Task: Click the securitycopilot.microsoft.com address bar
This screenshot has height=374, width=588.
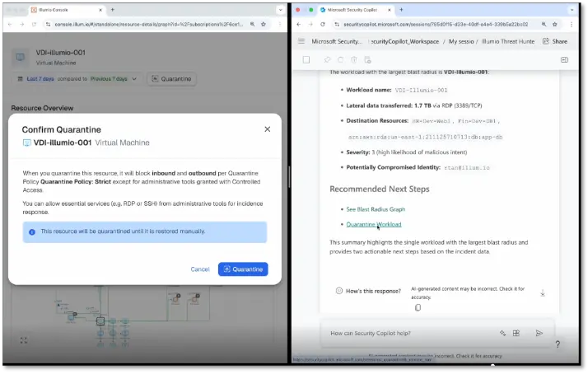Action: (436, 25)
